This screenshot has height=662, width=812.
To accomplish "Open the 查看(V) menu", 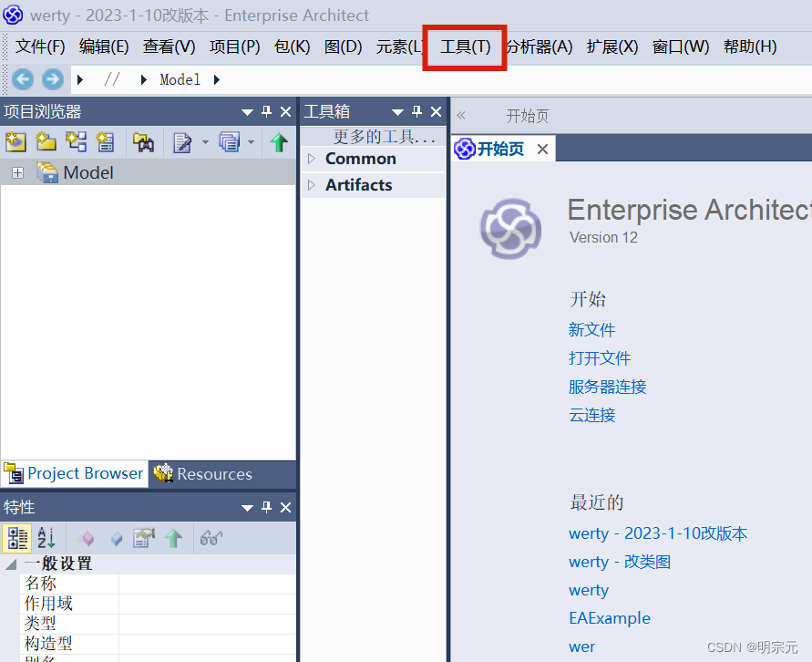I will pyautogui.click(x=169, y=47).
